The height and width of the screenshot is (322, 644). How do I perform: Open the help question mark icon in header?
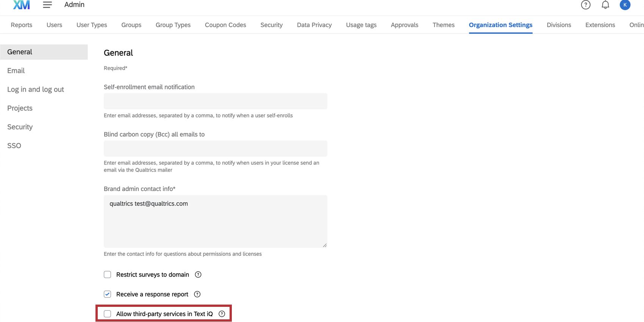586,5
